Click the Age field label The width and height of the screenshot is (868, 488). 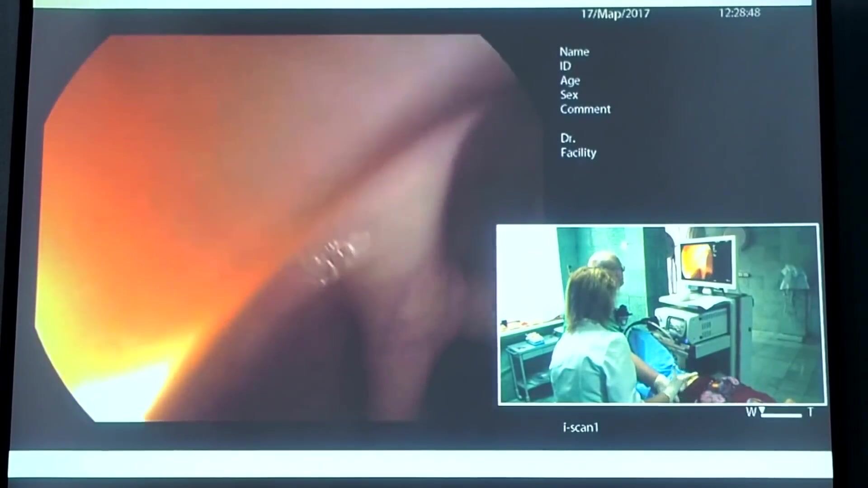click(570, 81)
